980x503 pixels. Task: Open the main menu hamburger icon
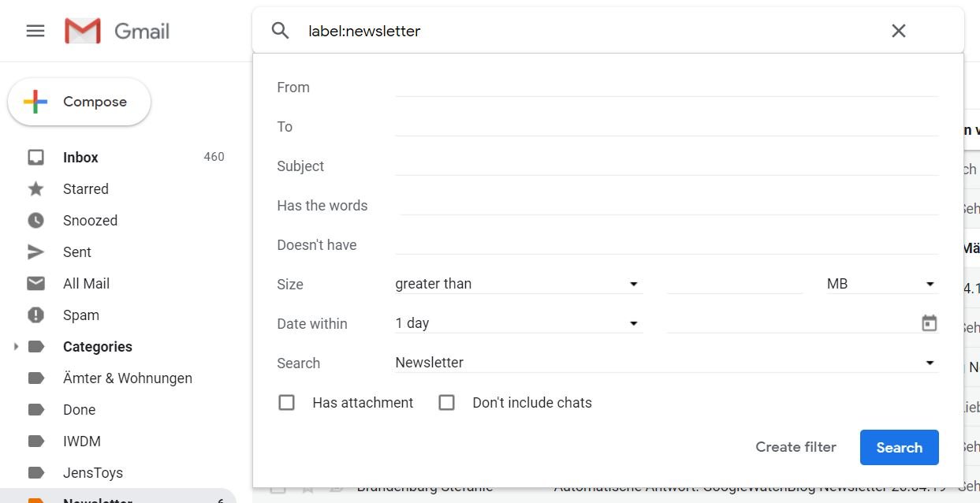click(35, 32)
